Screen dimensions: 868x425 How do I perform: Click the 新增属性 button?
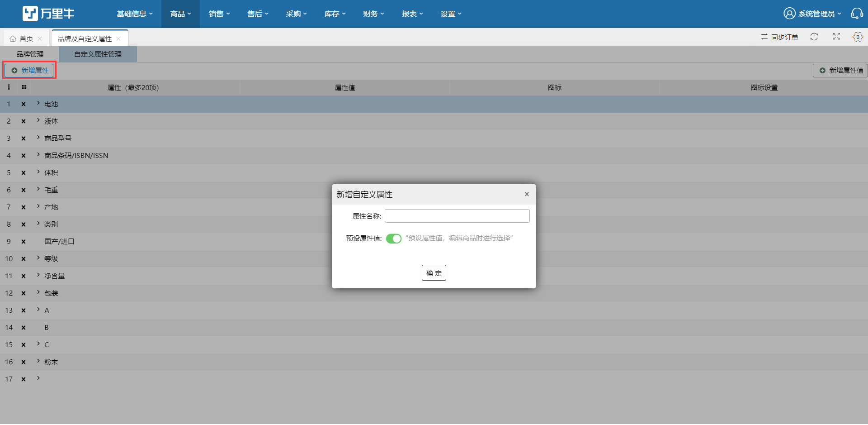tap(29, 71)
